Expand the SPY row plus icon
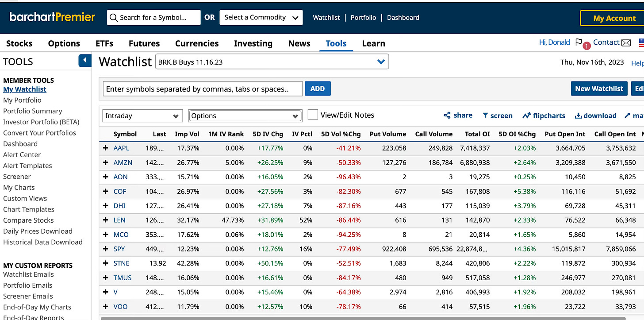The height and width of the screenshot is (320, 644). (105, 249)
